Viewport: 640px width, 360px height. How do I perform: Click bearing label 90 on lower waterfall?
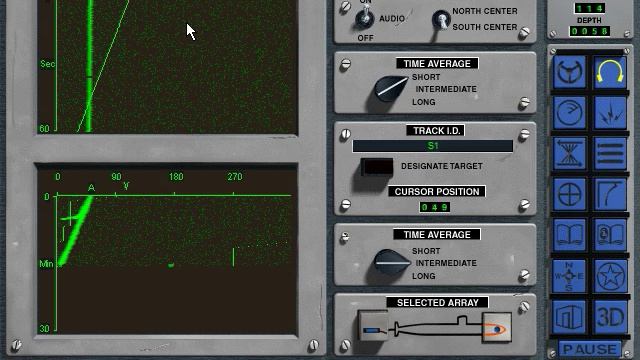click(x=116, y=177)
